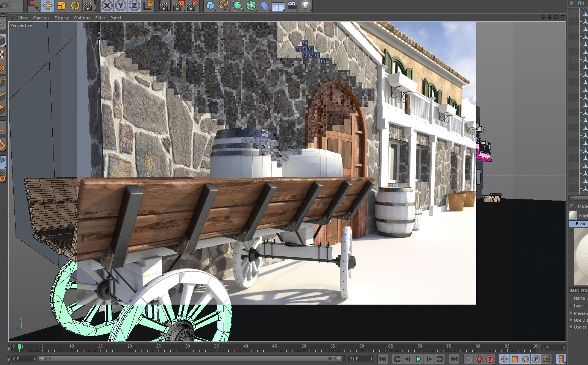Click the record active objects button

469,359
